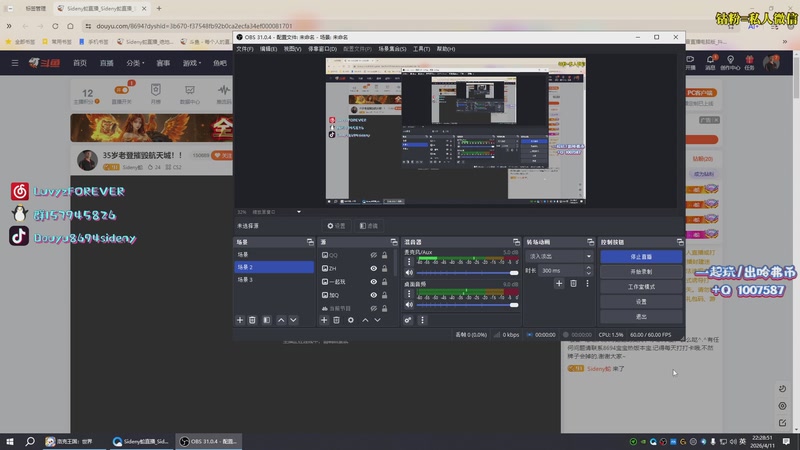Open Douyu creator center pin icon
The height and width of the screenshot is (450, 800).
pos(730,62)
